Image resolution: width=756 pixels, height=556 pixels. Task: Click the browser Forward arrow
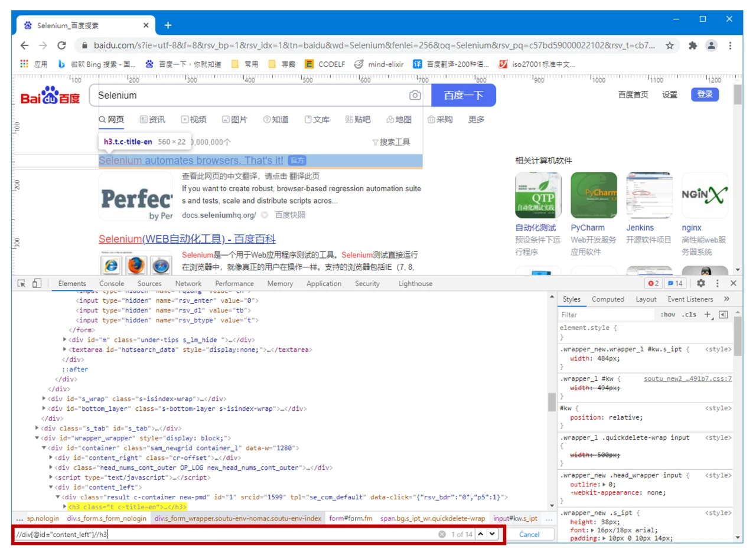(x=43, y=45)
